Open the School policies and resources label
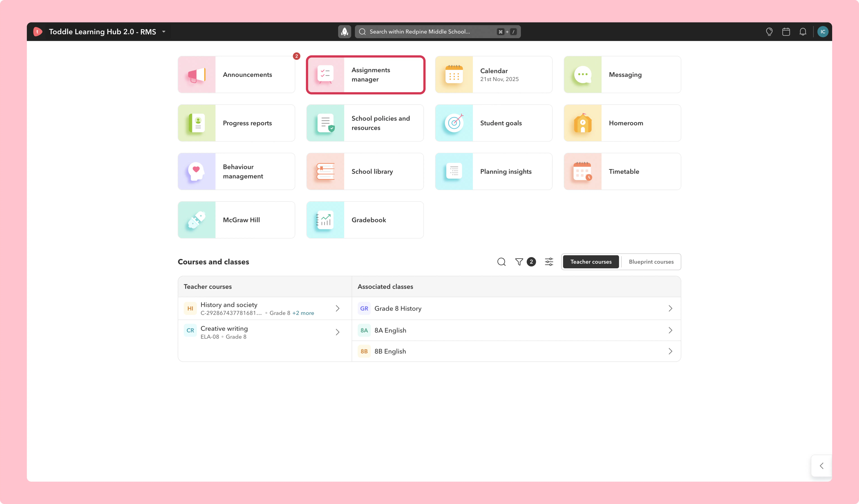 click(x=381, y=123)
